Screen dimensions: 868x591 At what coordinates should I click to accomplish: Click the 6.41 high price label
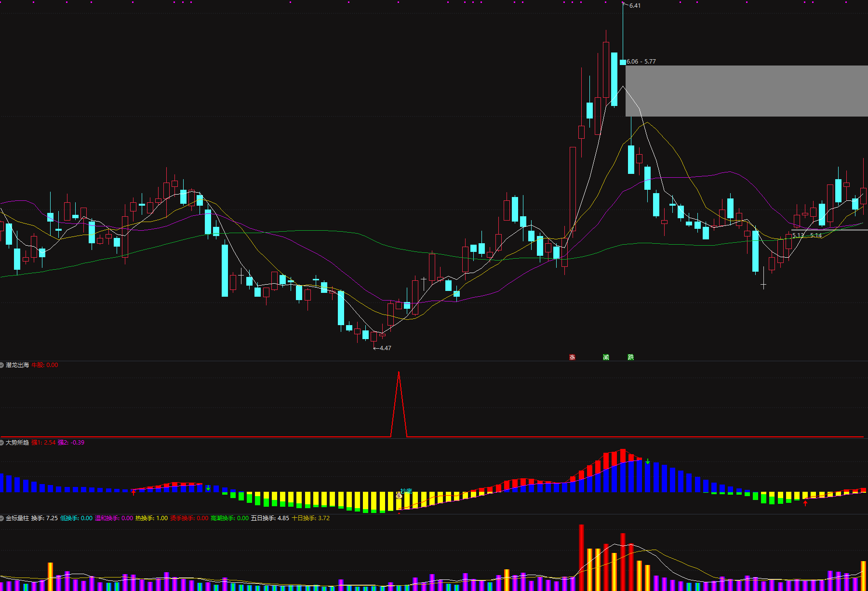635,6
